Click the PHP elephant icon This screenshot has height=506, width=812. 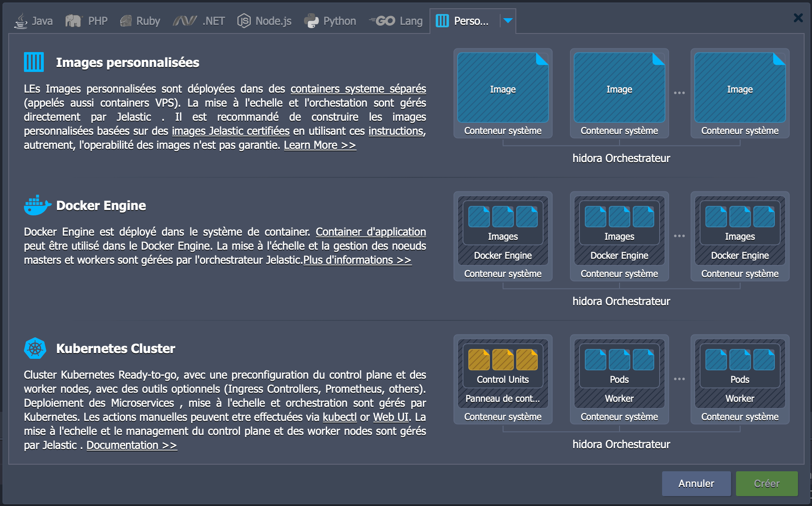click(x=74, y=21)
